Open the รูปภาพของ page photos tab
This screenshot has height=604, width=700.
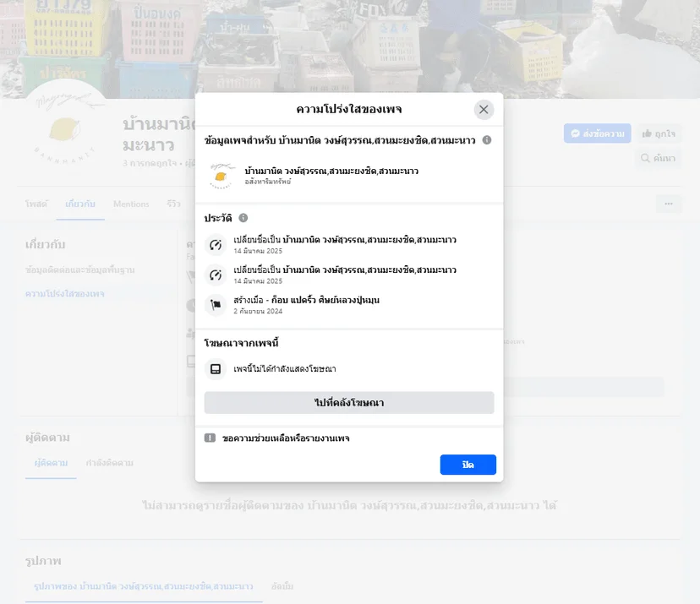click(x=144, y=586)
